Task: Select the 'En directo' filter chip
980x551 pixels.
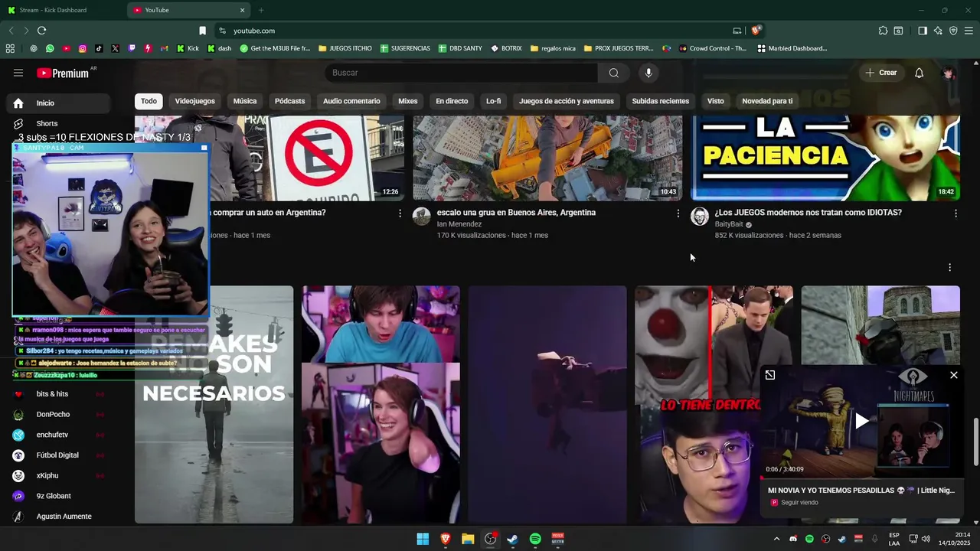Action: click(452, 101)
